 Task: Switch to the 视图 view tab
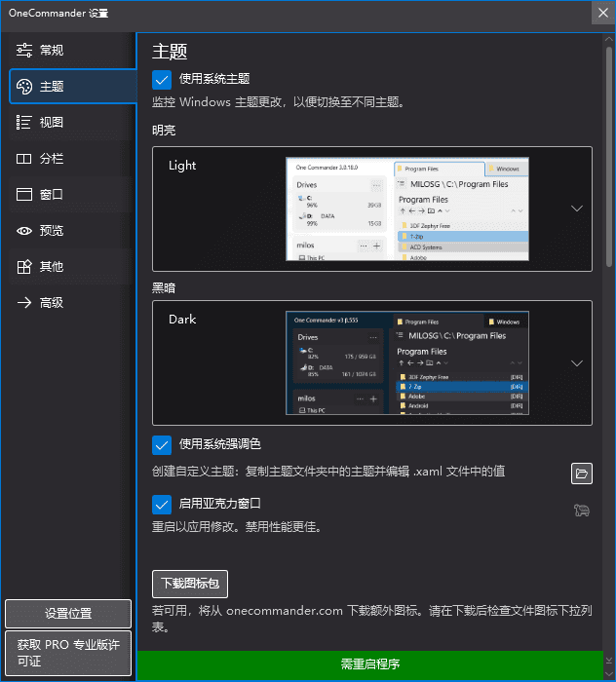point(69,122)
